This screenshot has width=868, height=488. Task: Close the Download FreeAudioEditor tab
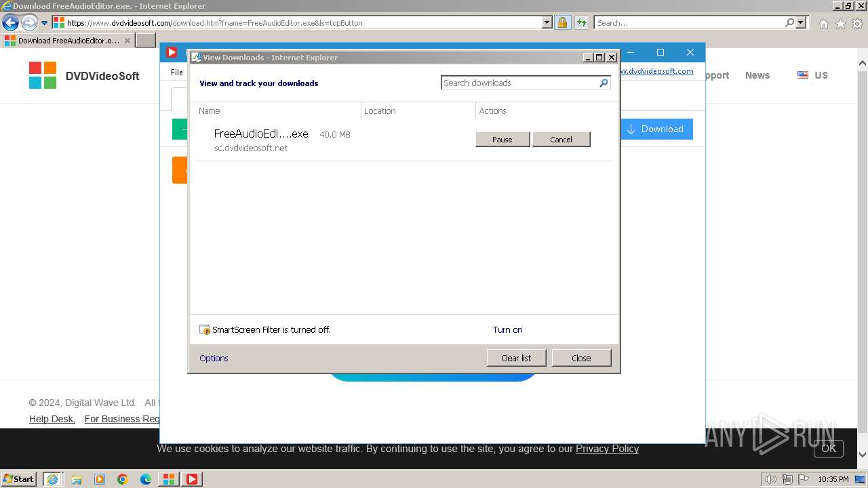point(127,41)
